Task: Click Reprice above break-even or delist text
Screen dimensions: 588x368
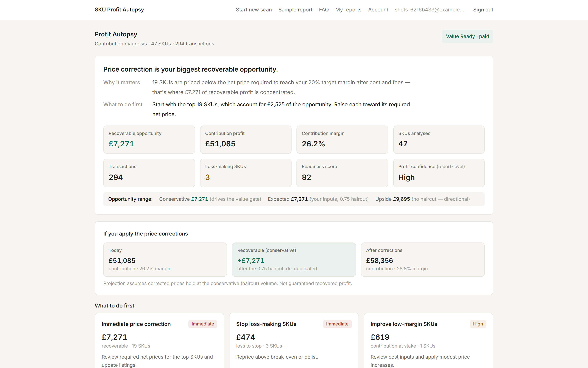Action: (x=277, y=357)
